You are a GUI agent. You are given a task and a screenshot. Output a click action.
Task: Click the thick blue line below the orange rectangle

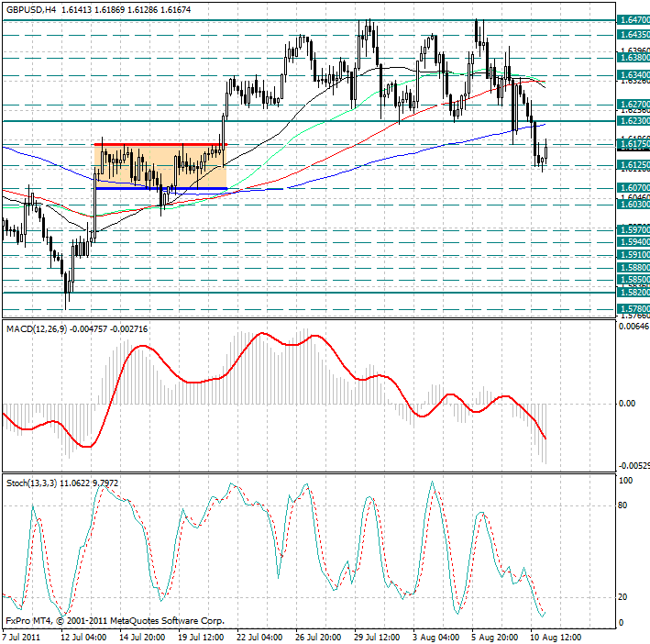coord(160,188)
